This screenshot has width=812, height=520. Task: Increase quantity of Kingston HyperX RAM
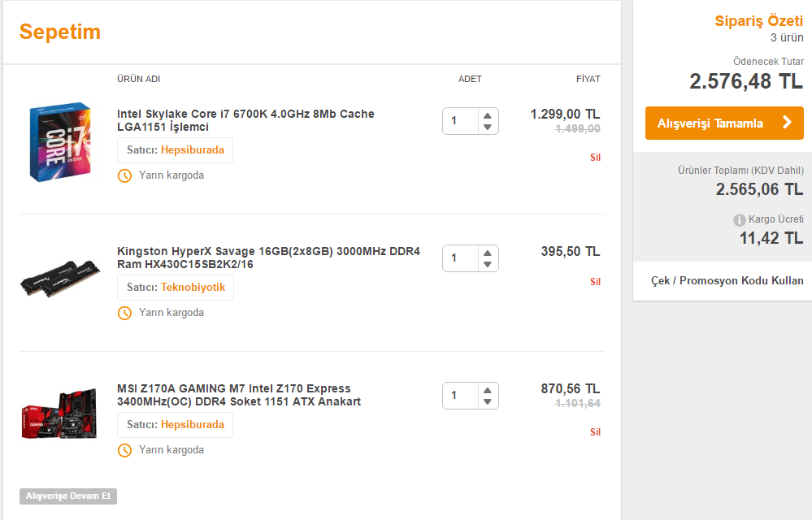(487, 252)
